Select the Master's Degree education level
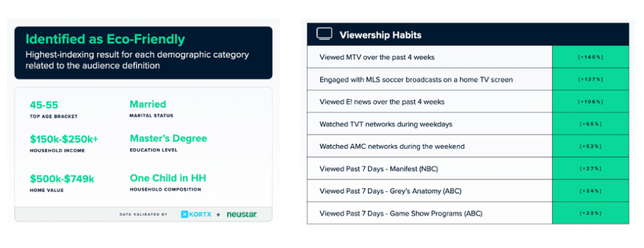The image size is (644, 248). pyautogui.click(x=169, y=139)
